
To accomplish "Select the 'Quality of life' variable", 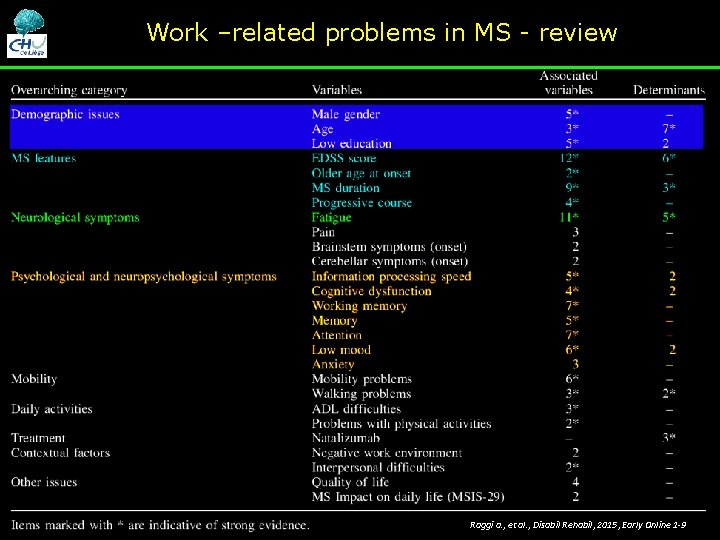I will click(x=350, y=482).
